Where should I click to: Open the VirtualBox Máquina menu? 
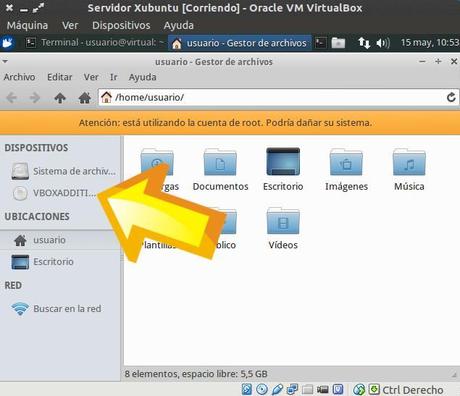click(x=27, y=25)
